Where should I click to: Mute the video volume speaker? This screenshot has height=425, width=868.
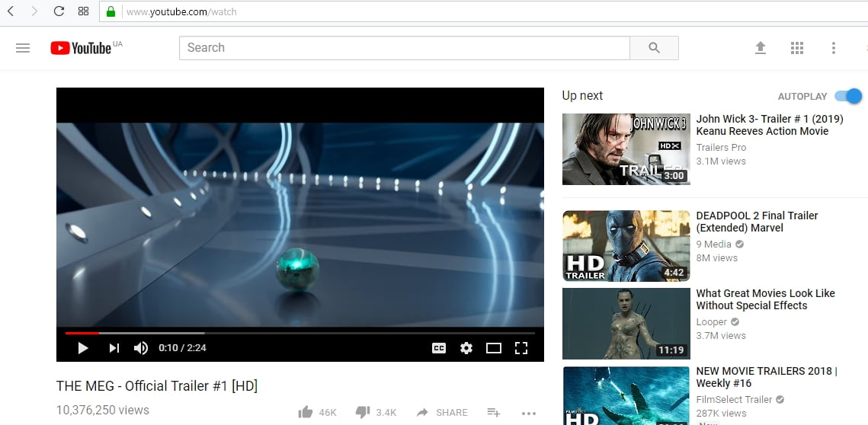pos(141,348)
